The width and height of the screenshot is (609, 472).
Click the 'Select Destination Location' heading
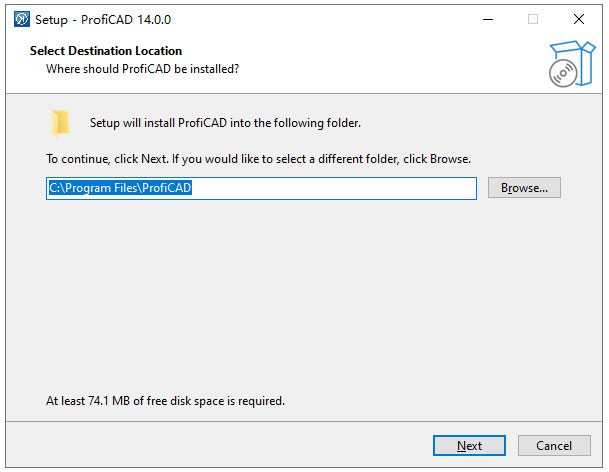pyautogui.click(x=106, y=51)
